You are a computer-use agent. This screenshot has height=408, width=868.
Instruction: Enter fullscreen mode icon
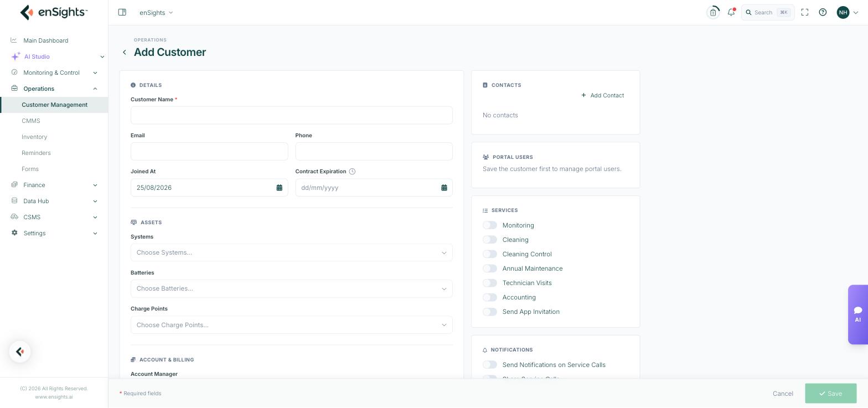(805, 12)
